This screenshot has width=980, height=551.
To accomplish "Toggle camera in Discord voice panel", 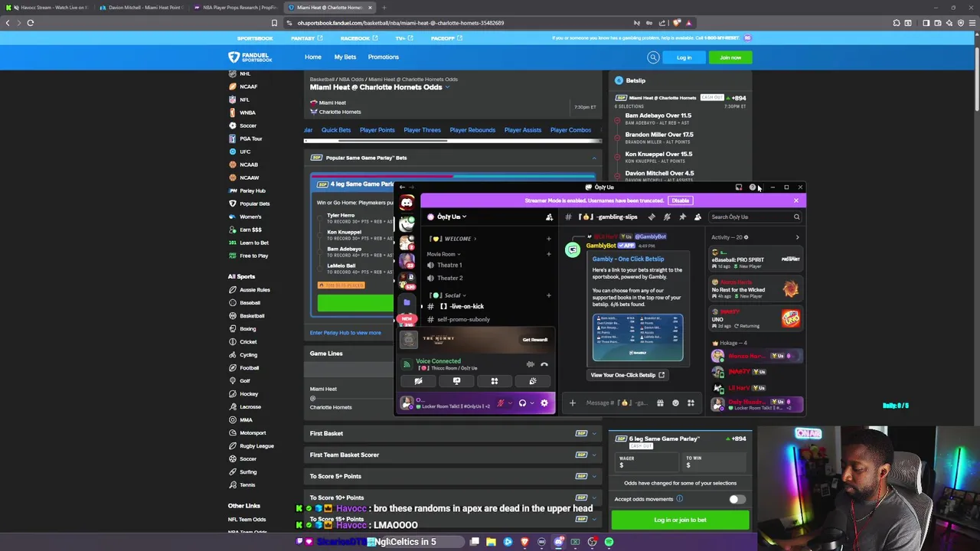I will 418,381.
